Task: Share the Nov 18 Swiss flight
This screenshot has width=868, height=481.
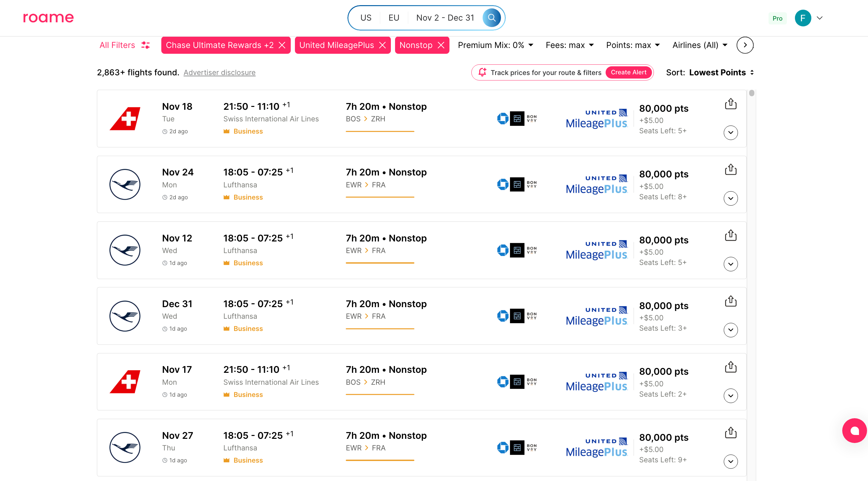Action: [x=730, y=104]
